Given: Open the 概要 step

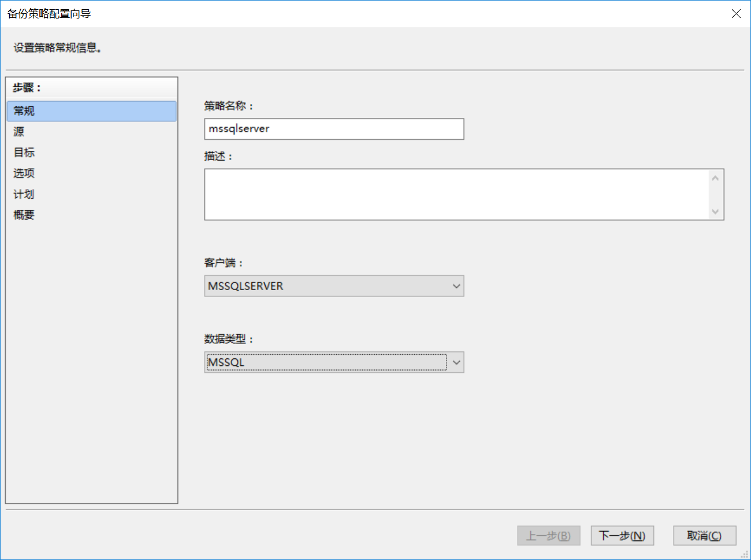Looking at the screenshot, I should pyautogui.click(x=24, y=215).
